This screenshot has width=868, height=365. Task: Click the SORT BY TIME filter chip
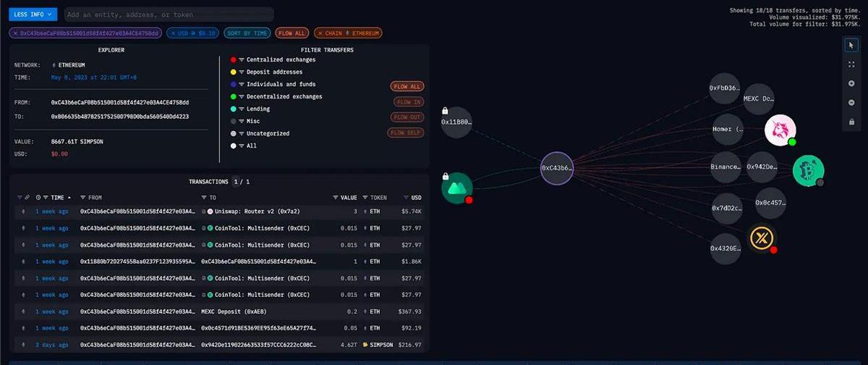click(x=247, y=33)
